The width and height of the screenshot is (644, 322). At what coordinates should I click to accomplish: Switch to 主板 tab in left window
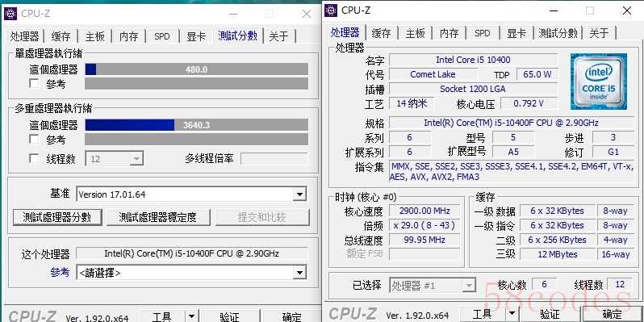click(x=95, y=36)
